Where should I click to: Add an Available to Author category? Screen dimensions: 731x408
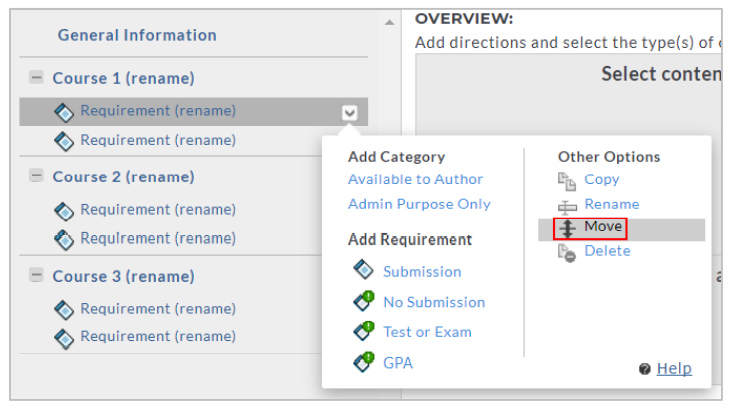tap(415, 180)
